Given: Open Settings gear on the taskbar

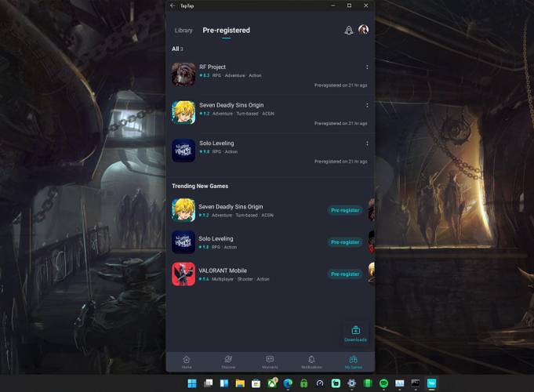Looking at the screenshot, I should click(352, 383).
